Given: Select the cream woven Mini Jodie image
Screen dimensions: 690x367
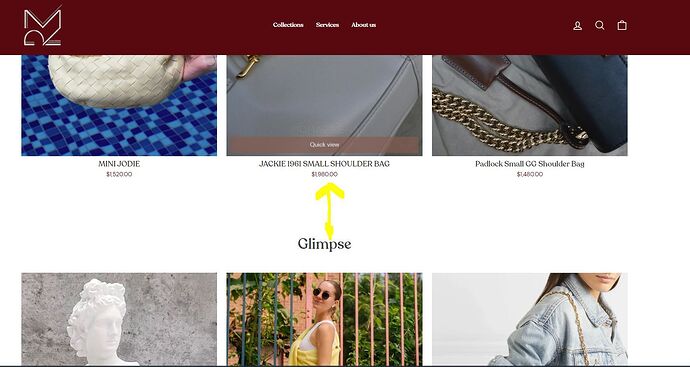Looking at the screenshot, I should pos(119,105).
